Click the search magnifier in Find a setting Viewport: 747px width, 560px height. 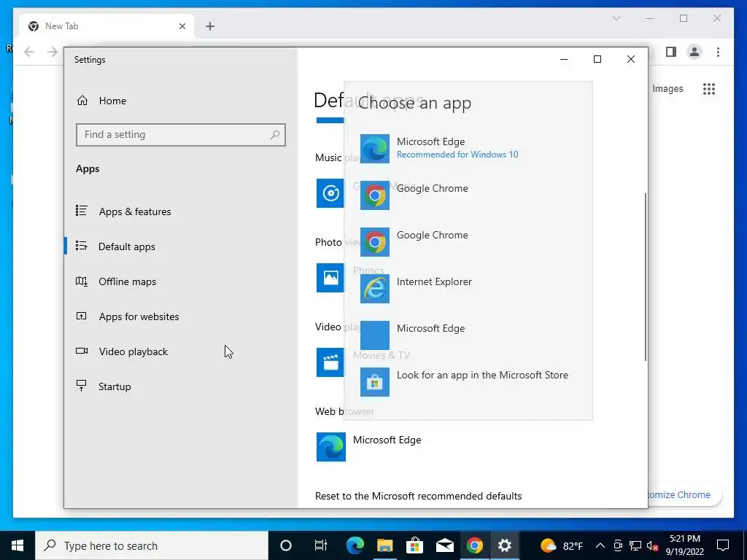(275, 135)
